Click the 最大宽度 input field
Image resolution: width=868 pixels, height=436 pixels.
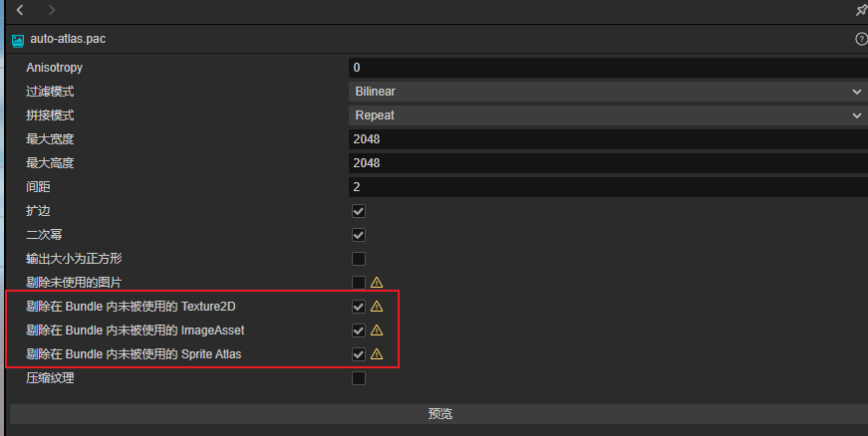[x=608, y=139]
